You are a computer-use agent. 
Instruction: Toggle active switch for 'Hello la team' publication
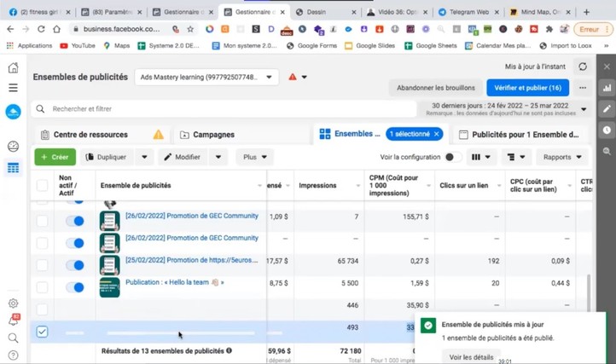coord(75,287)
